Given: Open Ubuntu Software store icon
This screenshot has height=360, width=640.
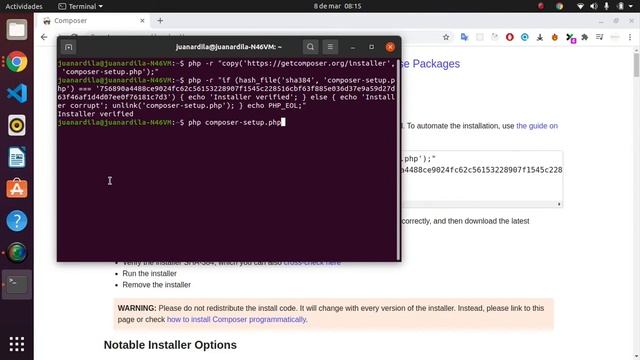Looking at the screenshot, I should [17, 189].
